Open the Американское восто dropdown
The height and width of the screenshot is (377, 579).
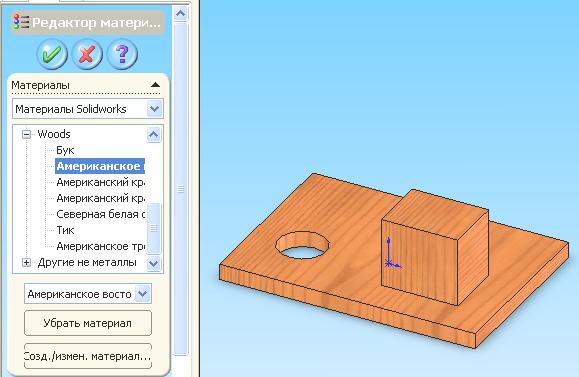[143, 294]
